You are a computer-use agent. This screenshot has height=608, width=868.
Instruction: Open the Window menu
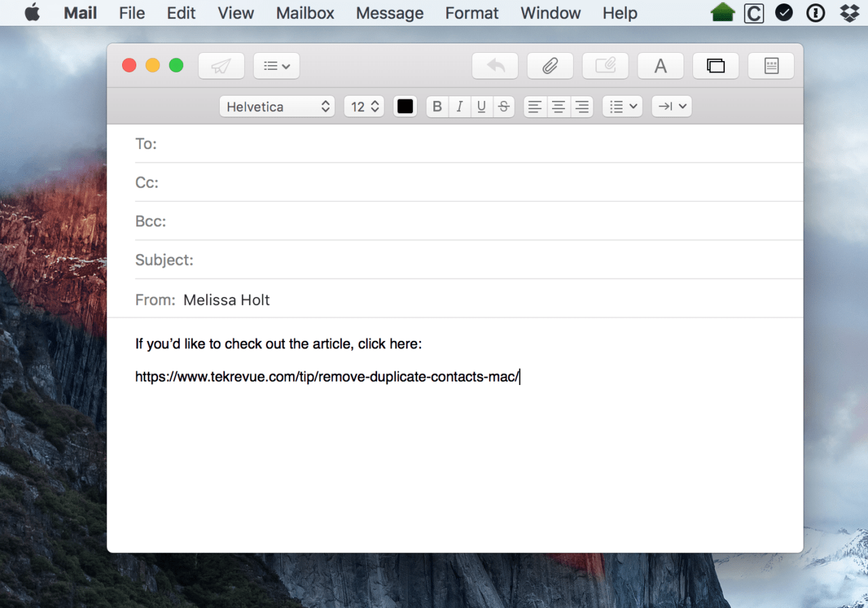tap(551, 13)
